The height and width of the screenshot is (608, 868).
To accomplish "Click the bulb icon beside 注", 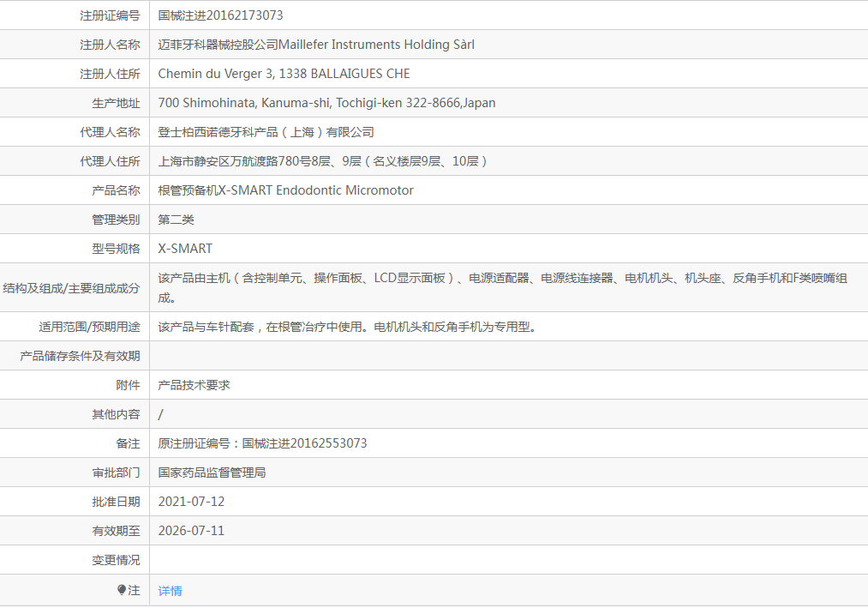I will click(122, 590).
